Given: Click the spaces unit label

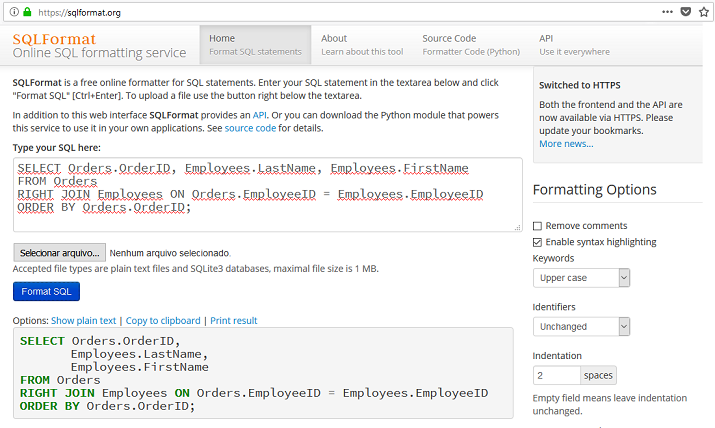Looking at the screenshot, I should pyautogui.click(x=598, y=375).
